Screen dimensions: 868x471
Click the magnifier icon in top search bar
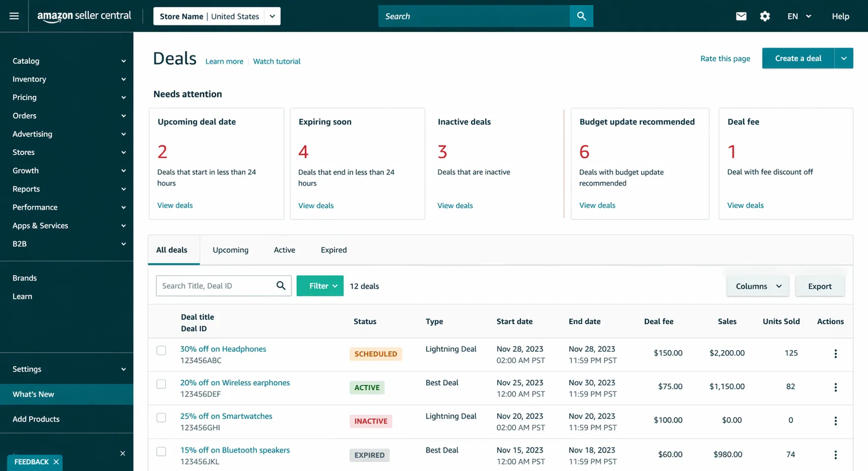point(581,16)
